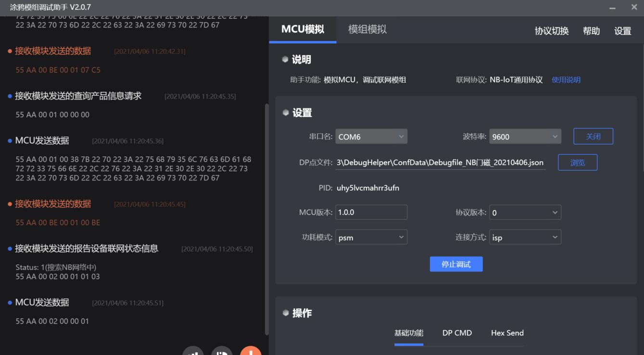Expand the 波特率 9600 dropdown
The width and height of the screenshot is (644, 355).
[525, 137]
